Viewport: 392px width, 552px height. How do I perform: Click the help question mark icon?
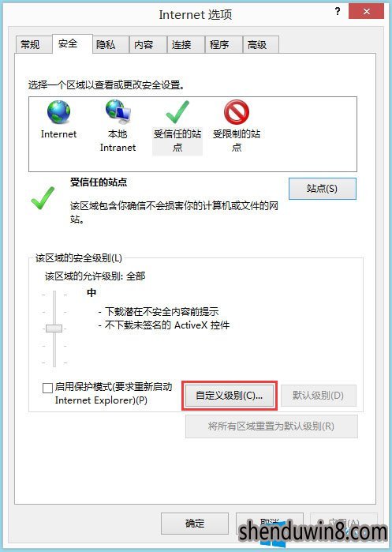(x=338, y=11)
